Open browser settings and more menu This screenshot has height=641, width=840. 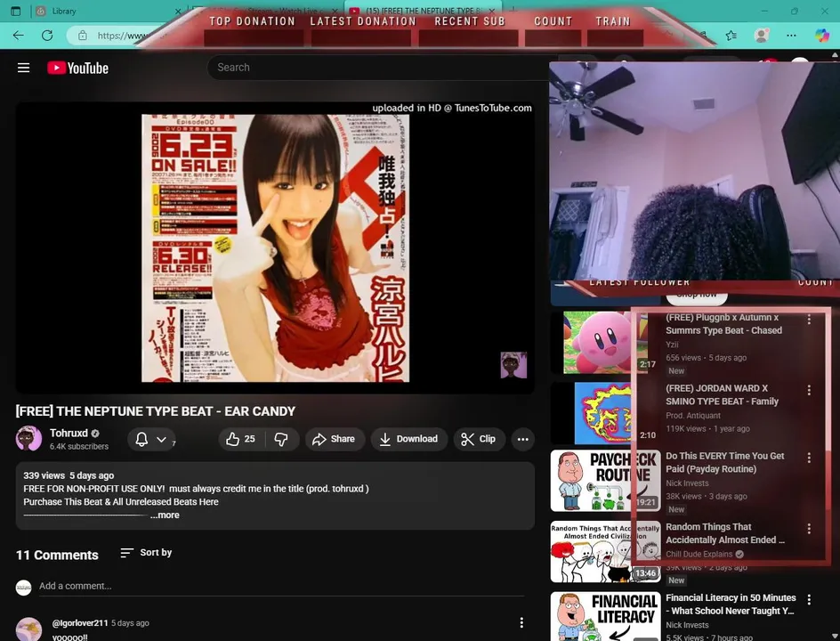click(x=791, y=36)
